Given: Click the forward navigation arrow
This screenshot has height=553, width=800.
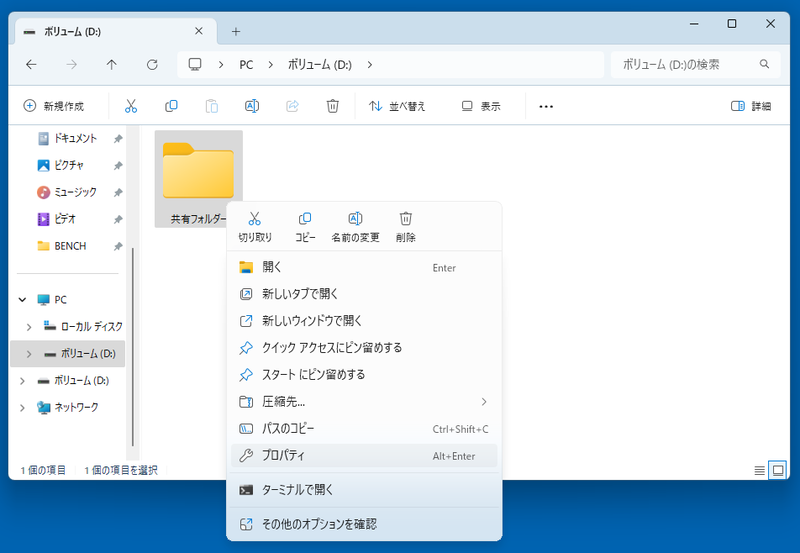Looking at the screenshot, I should click(71, 64).
